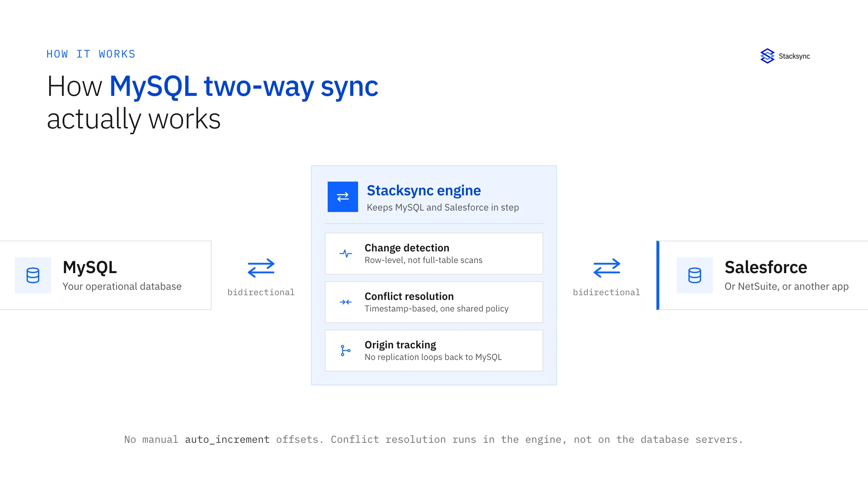This screenshot has width=868, height=492.
Task: Click the bidirectional arrows beside Salesforce
Action: click(607, 268)
